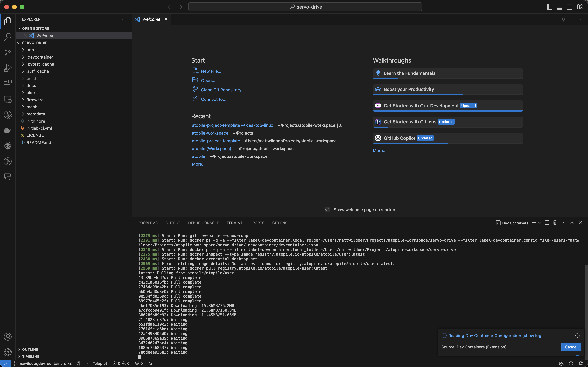Collapse the SERVO-DRIVE folder section

click(73, 43)
